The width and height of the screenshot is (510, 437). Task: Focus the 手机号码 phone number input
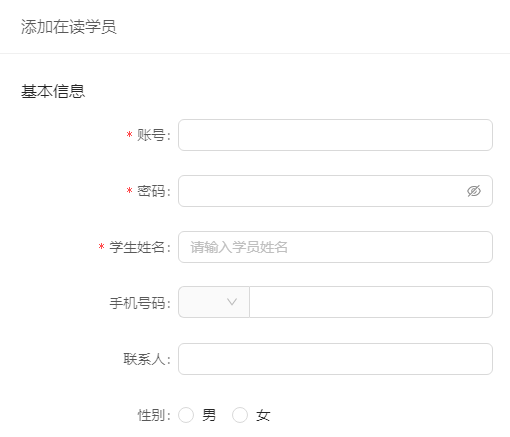[x=371, y=302]
